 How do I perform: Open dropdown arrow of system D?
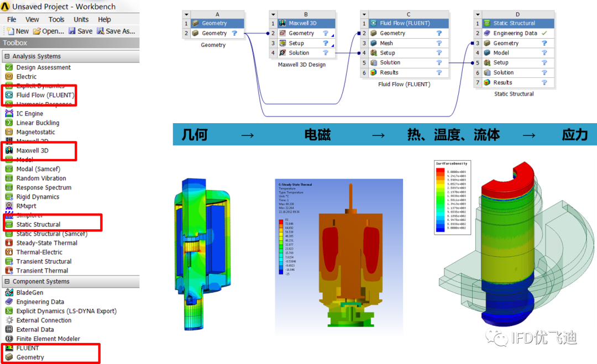478,14
